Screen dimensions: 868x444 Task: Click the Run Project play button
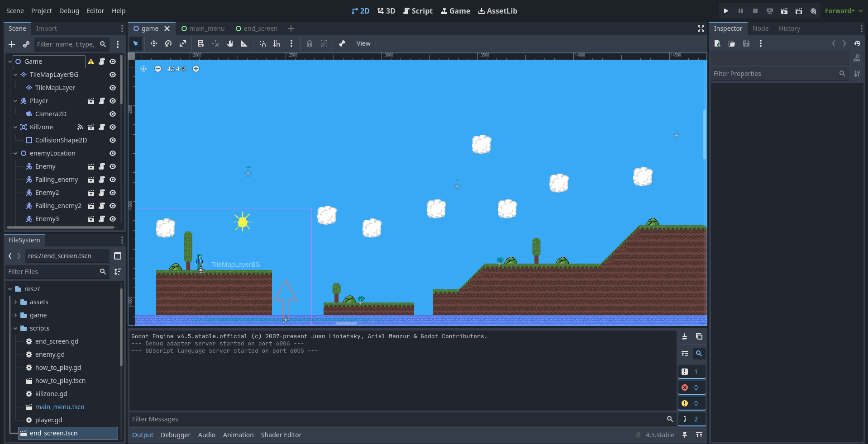[726, 11]
